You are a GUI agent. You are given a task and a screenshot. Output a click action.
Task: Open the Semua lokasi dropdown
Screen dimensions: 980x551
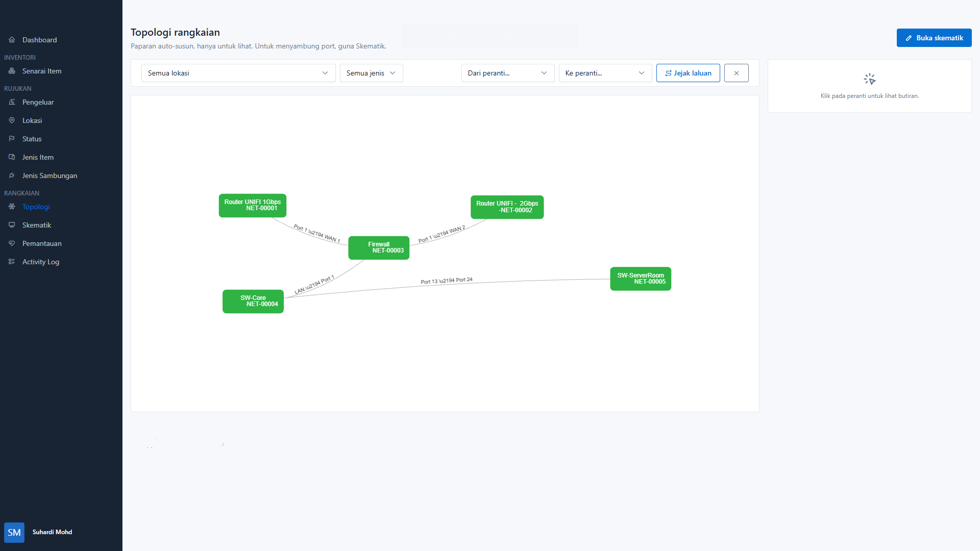[238, 73]
